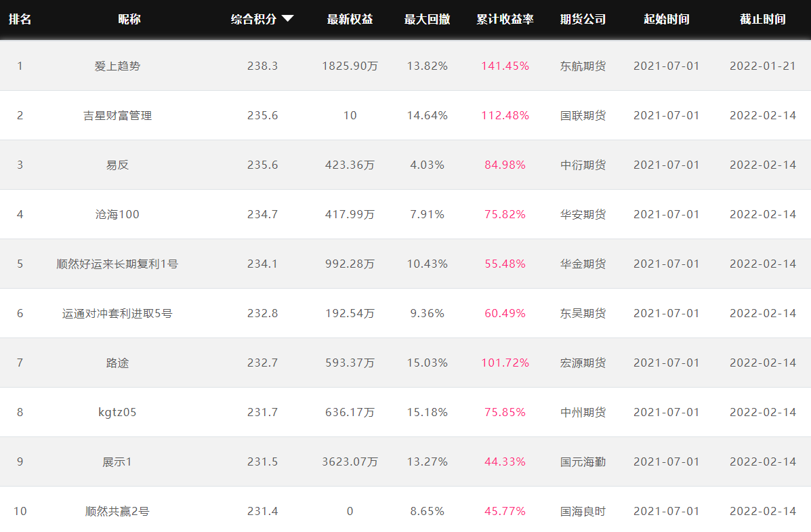Click the 排名 column header
Screen dimensions: 811x532
coord(20,19)
